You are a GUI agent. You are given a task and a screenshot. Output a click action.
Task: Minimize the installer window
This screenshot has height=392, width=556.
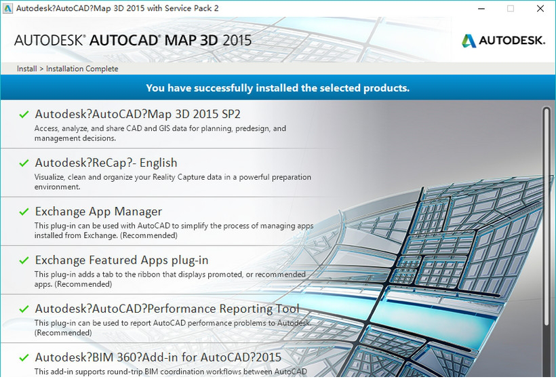click(x=481, y=9)
